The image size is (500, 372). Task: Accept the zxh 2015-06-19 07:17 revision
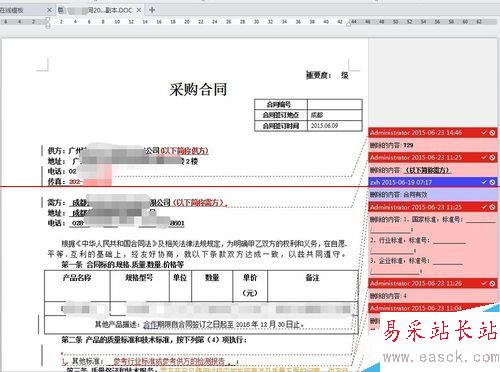click(484, 182)
